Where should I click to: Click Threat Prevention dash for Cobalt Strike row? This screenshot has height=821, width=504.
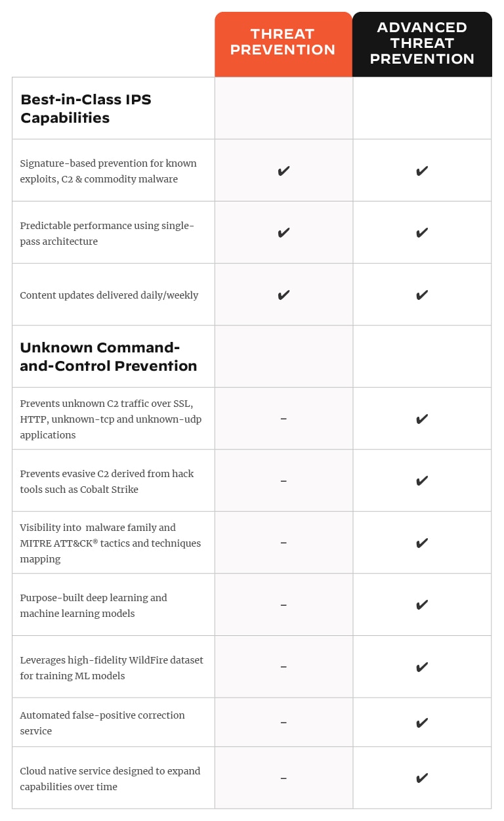pyautogui.click(x=283, y=481)
